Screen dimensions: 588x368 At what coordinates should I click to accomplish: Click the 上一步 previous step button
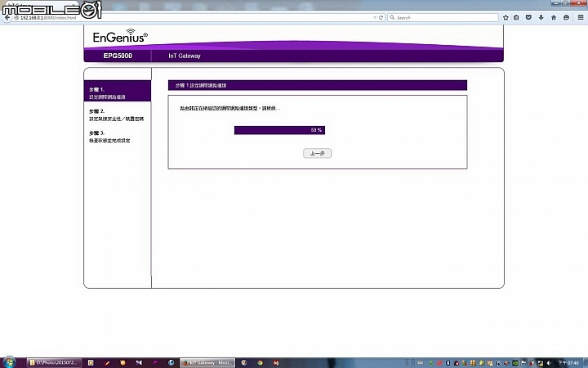point(317,153)
